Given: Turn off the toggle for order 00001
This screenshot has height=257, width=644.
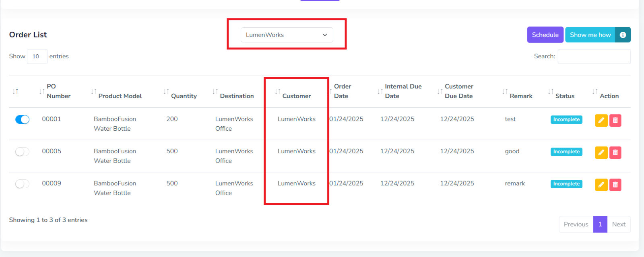Looking at the screenshot, I should click(x=23, y=119).
